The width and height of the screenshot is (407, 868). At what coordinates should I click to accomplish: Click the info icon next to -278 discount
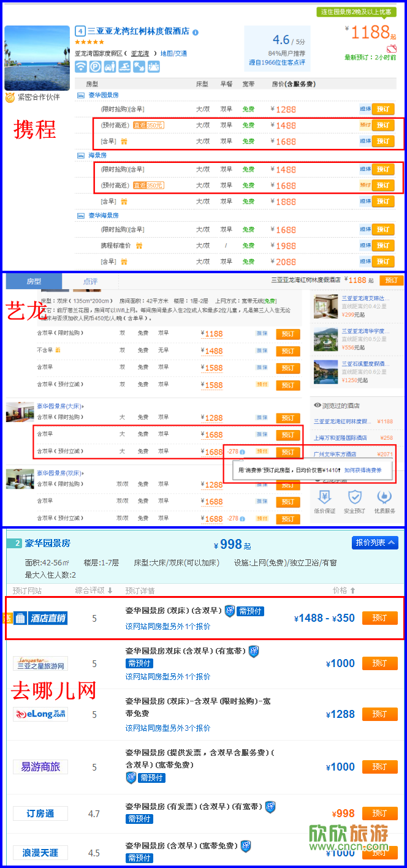pyautogui.click(x=243, y=452)
